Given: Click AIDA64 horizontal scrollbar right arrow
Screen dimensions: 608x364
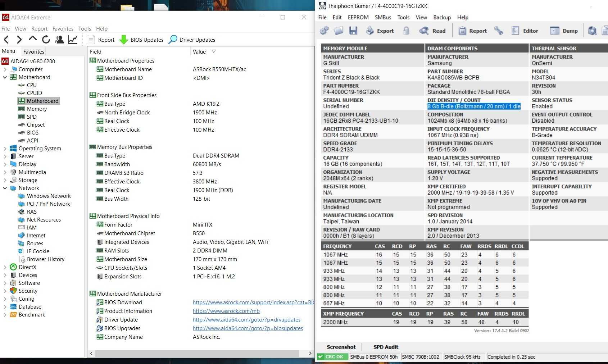Looking at the screenshot, I should tap(310, 353).
